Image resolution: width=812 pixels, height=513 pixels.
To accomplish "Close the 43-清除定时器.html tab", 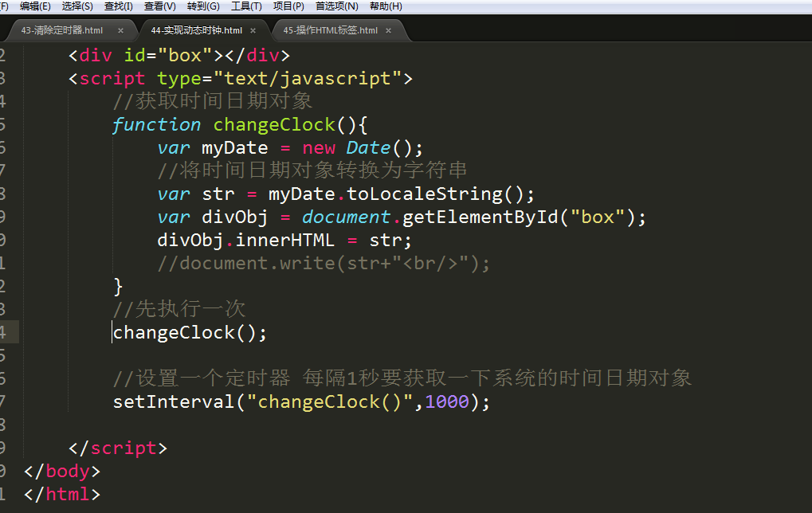I will pos(120,30).
